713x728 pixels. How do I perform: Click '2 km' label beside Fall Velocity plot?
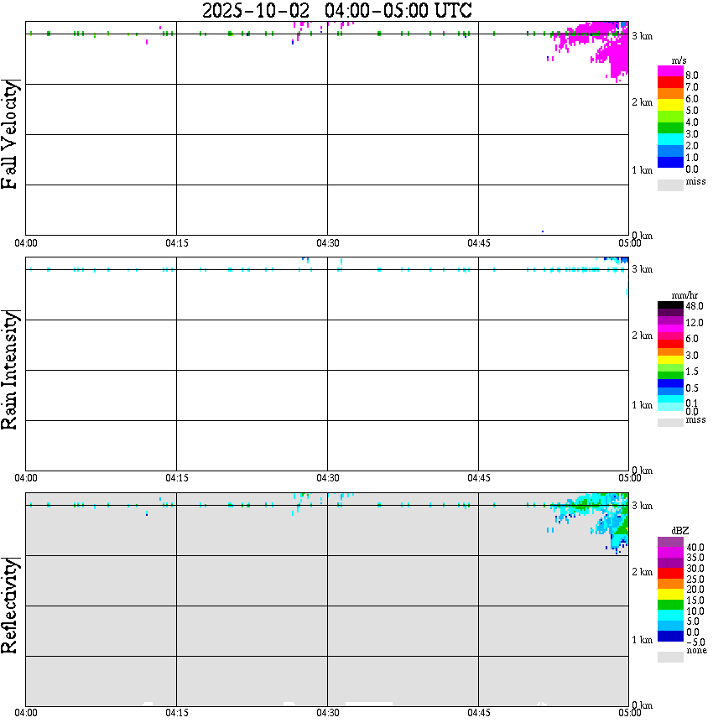coord(643,102)
